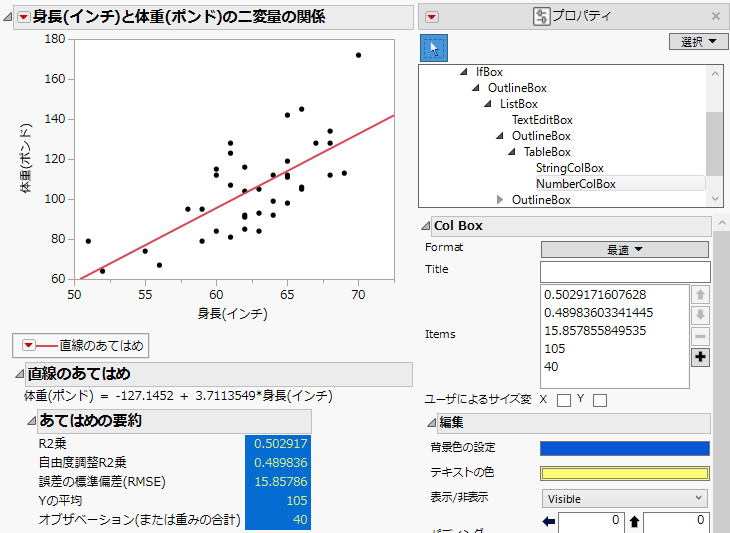The width and height of the screenshot is (730, 533).
Task: Activate the selection arrow tool
Action: point(434,48)
